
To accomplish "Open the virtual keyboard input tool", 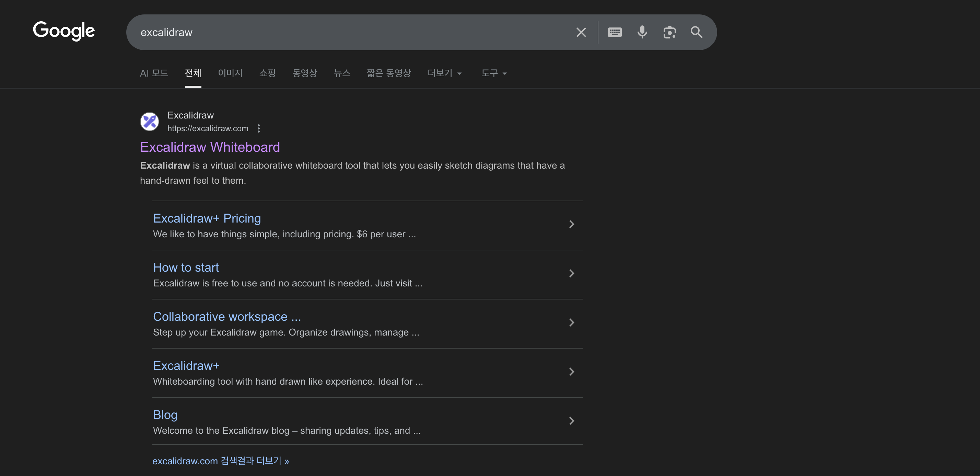I will [x=615, y=32].
